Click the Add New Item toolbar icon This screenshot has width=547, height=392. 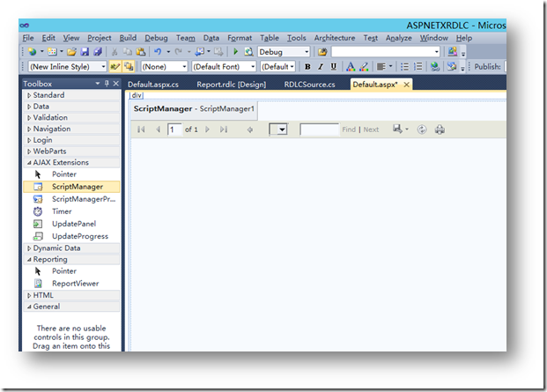[52, 52]
